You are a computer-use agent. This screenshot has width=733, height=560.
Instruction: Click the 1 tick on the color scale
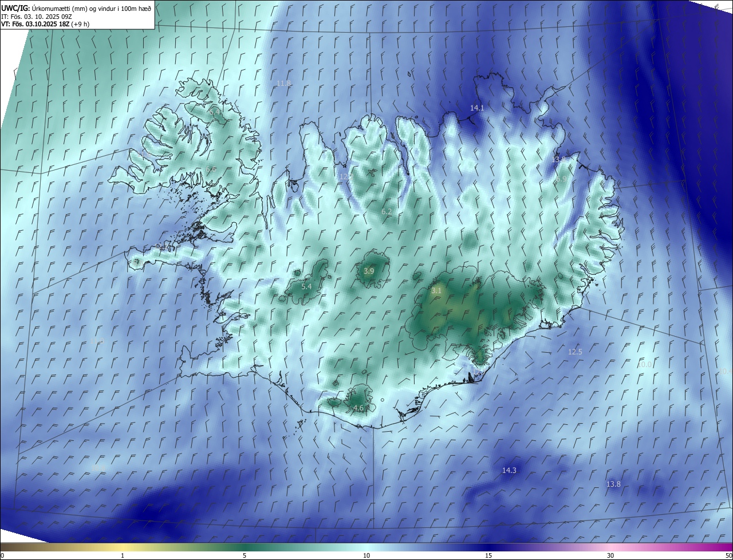click(x=123, y=556)
